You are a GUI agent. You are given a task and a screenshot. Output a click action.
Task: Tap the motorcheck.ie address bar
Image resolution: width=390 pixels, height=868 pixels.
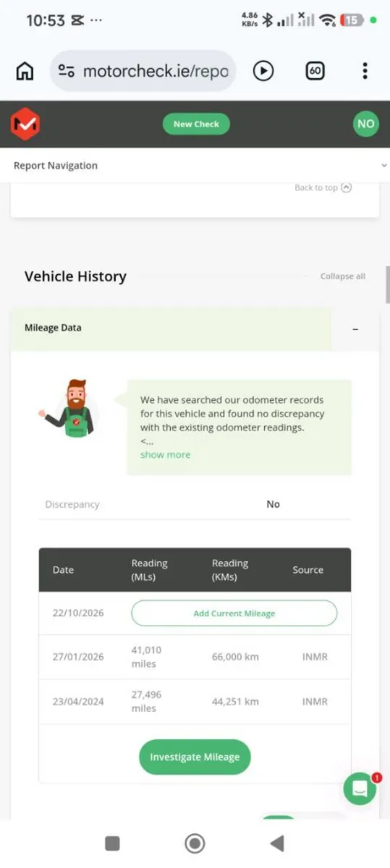(143, 71)
